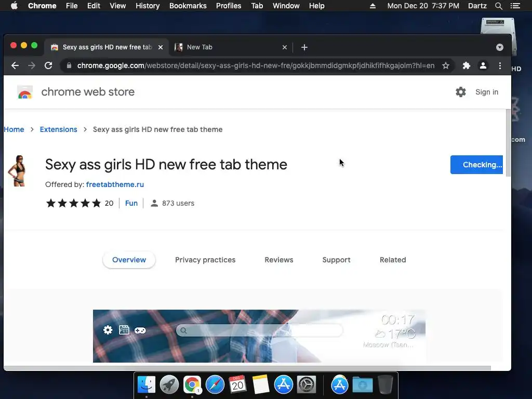Image resolution: width=532 pixels, height=399 pixels.
Task: Reload the page with the refresh icon
Action: coord(48,65)
